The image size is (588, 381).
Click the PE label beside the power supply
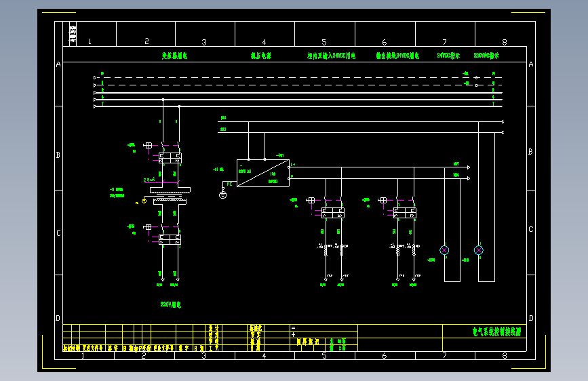tap(229, 184)
